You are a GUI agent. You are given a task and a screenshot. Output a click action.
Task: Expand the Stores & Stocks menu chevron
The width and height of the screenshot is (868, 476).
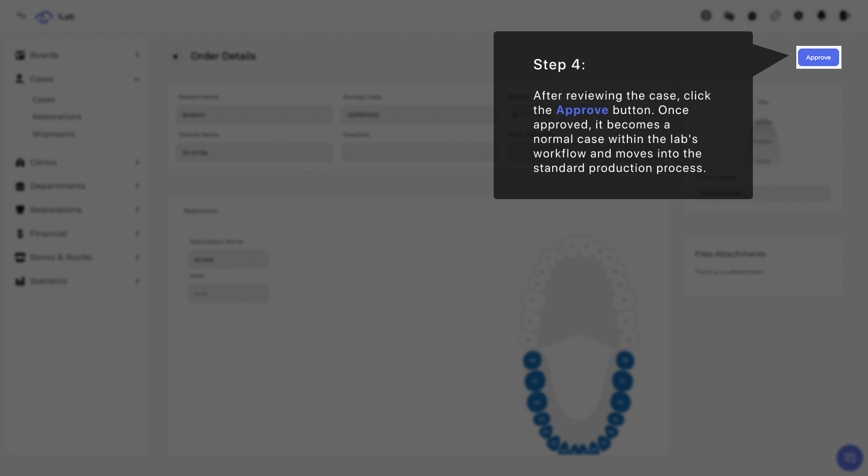pos(137,257)
